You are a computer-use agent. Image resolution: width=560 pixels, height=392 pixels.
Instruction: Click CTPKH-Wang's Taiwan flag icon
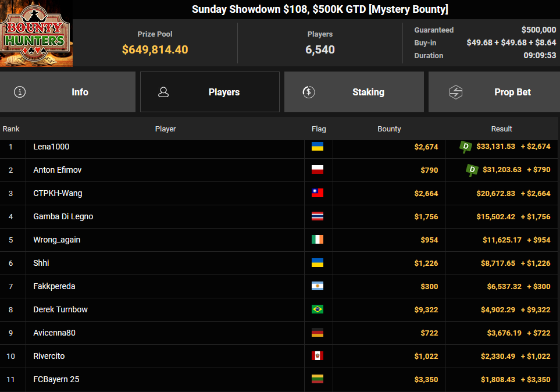point(318,193)
